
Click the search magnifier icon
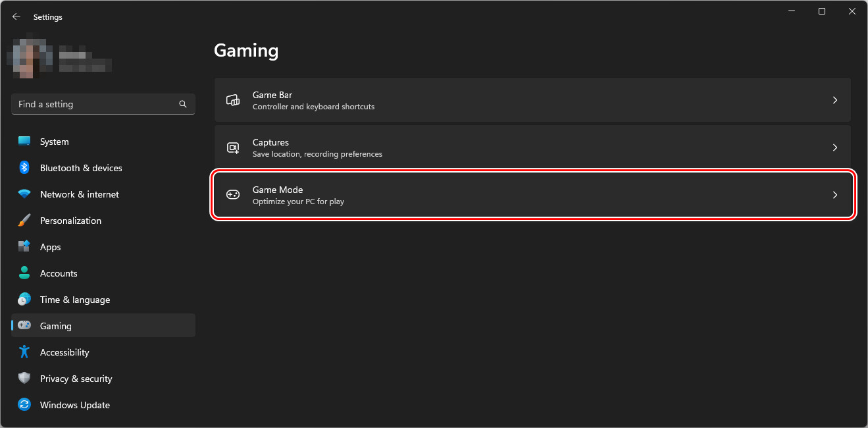pos(183,104)
